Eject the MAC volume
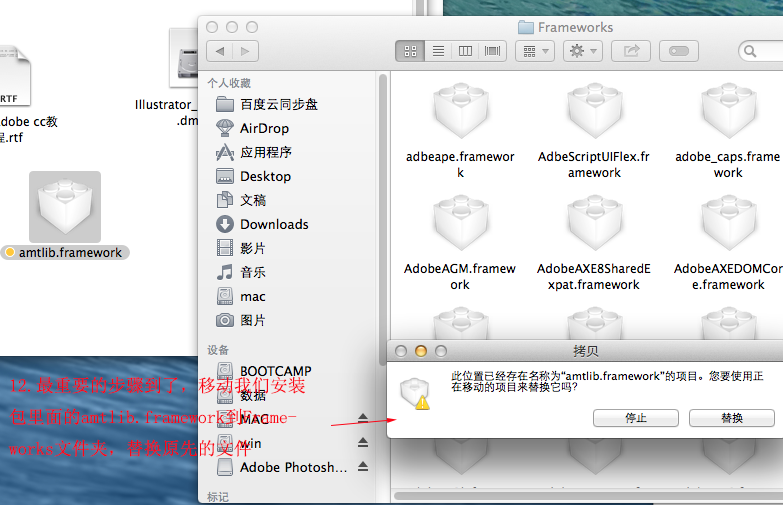The height and width of the screenshot is (505, 783). (363, 418)
